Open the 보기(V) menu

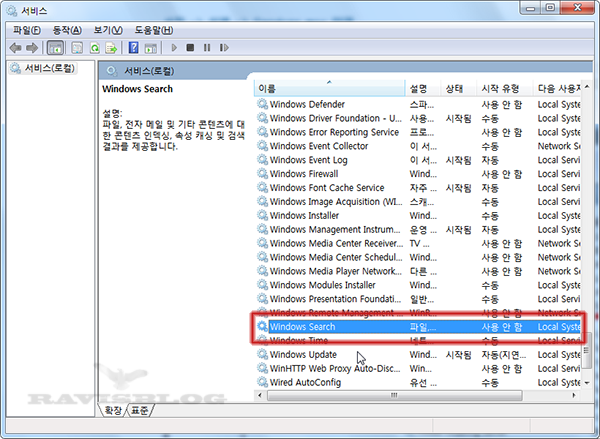(108, 30)
